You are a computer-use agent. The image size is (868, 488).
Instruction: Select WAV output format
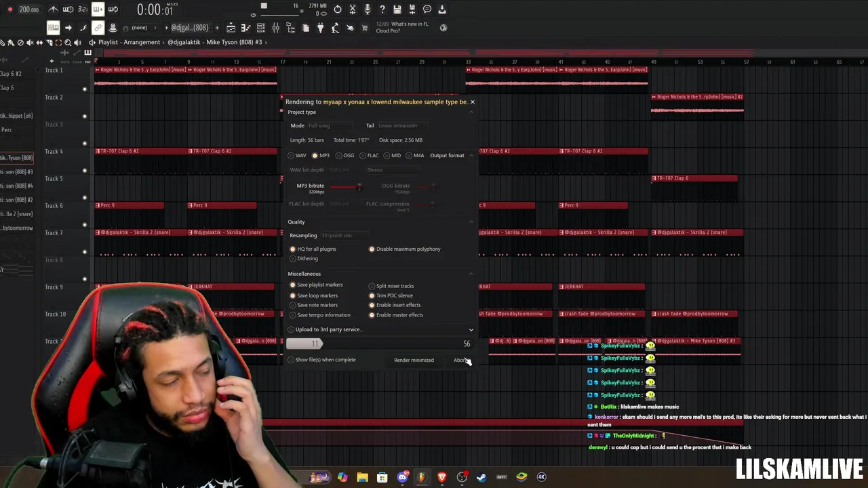pos(297,155)
